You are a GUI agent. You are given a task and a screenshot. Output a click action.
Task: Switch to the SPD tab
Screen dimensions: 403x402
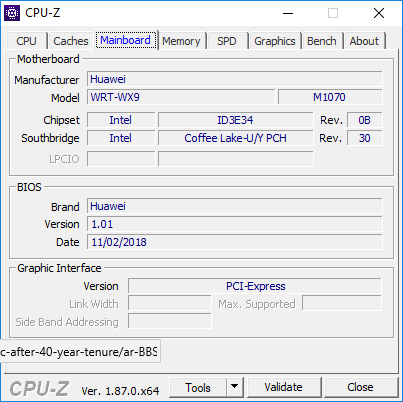click(227, 41)
